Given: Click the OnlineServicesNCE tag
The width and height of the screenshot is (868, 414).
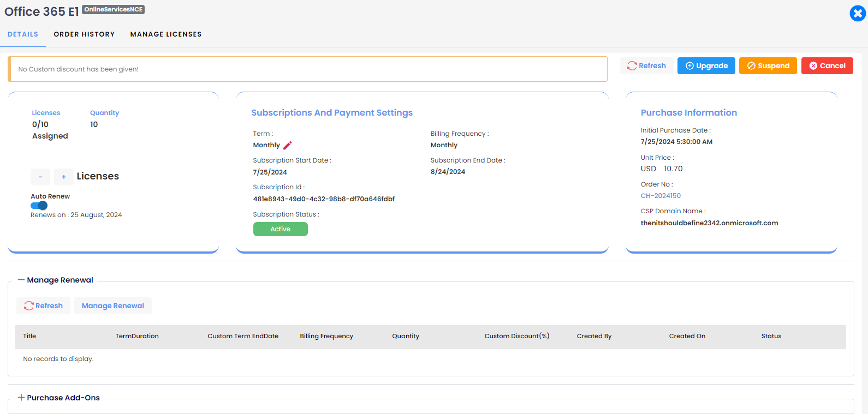Looking at the screenshot, I should pyautogui.click(x=114, y=9).
